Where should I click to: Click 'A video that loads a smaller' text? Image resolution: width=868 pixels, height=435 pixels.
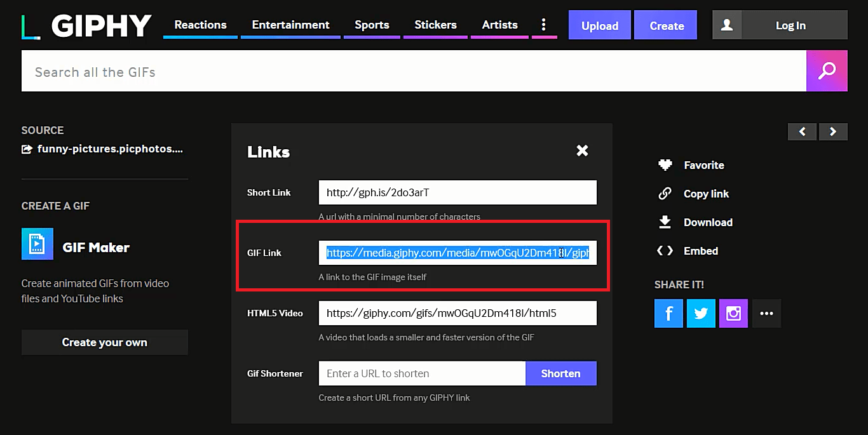pyautogui.click(x=426, y=337)
